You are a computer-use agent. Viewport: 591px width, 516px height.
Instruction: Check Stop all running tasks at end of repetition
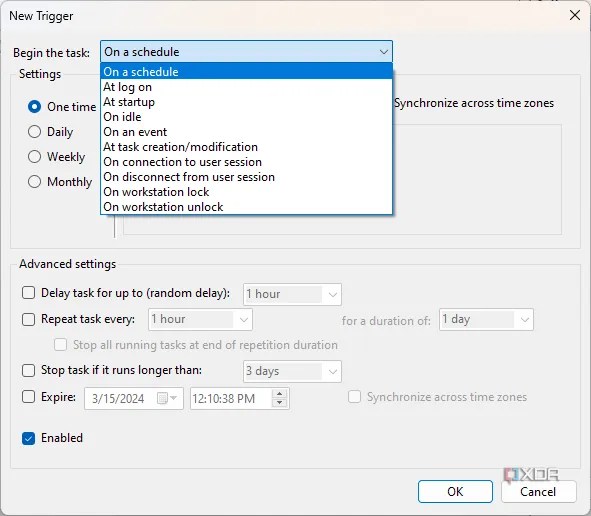(60, 345)
